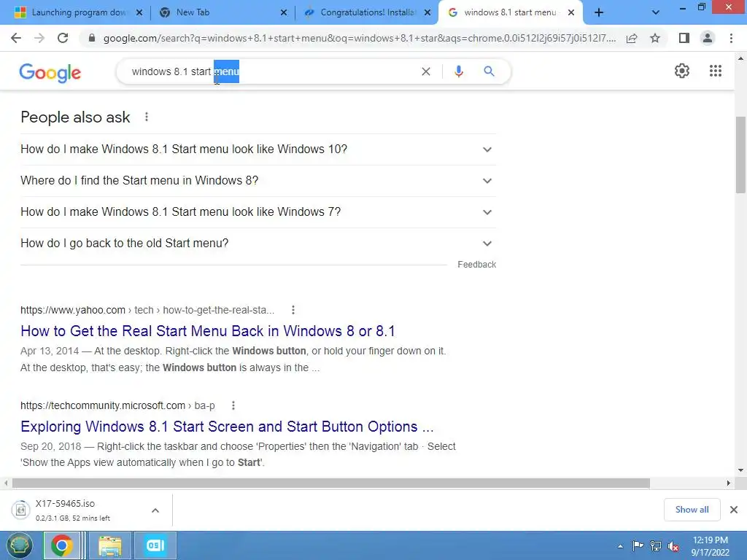Click the browser forward arrow
Image resolution: width=747 pixels, height=560 pixels.
click(x=39, y=38)
